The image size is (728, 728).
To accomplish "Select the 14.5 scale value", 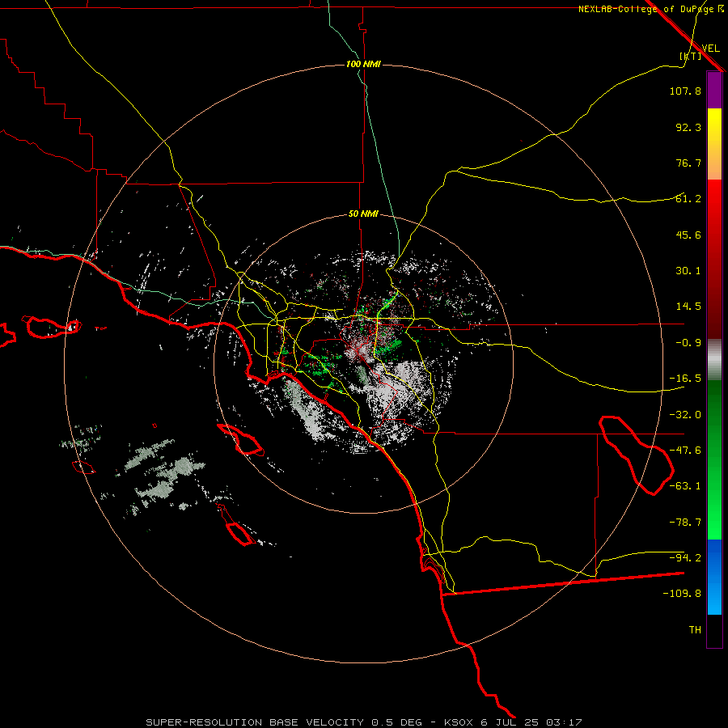I will (688, 307).
